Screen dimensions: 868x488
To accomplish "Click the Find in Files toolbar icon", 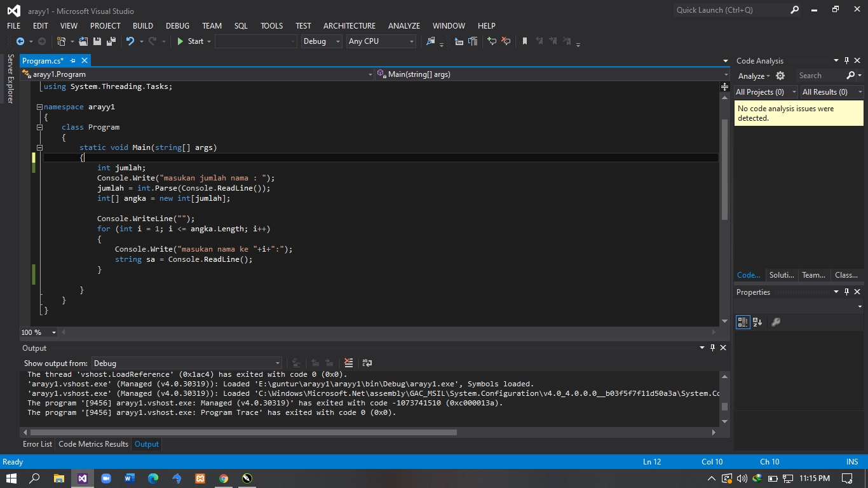I will coord(431,41).
